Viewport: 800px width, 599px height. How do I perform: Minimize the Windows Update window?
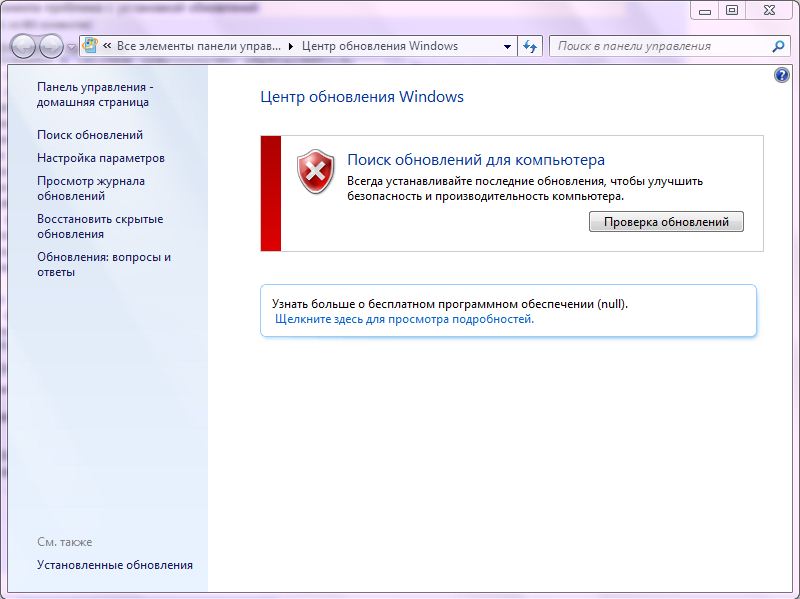click(x=705, y=10)
